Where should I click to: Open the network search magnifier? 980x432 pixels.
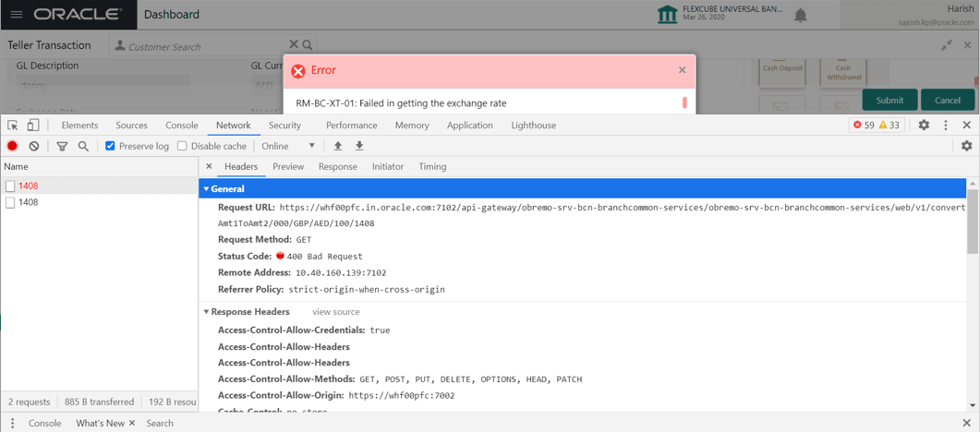point(83,146)
